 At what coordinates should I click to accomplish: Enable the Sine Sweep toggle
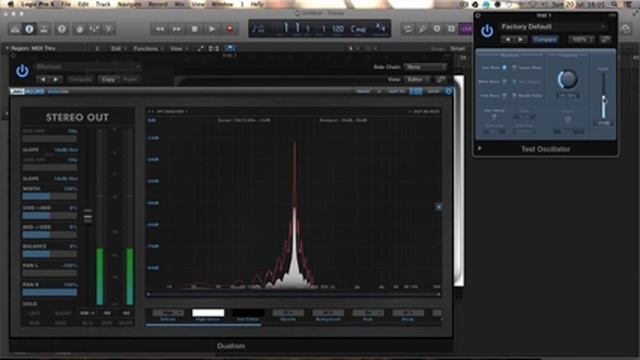tap(494, 117)
